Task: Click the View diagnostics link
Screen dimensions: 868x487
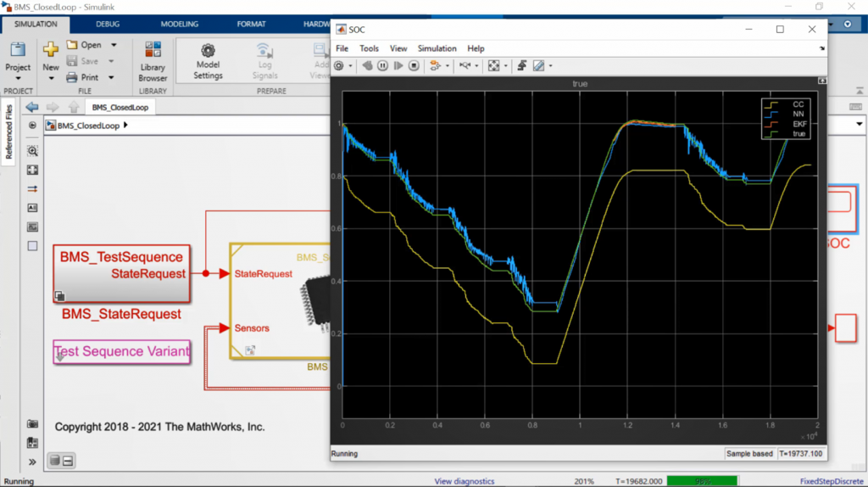Action: [x=465, y=481]
